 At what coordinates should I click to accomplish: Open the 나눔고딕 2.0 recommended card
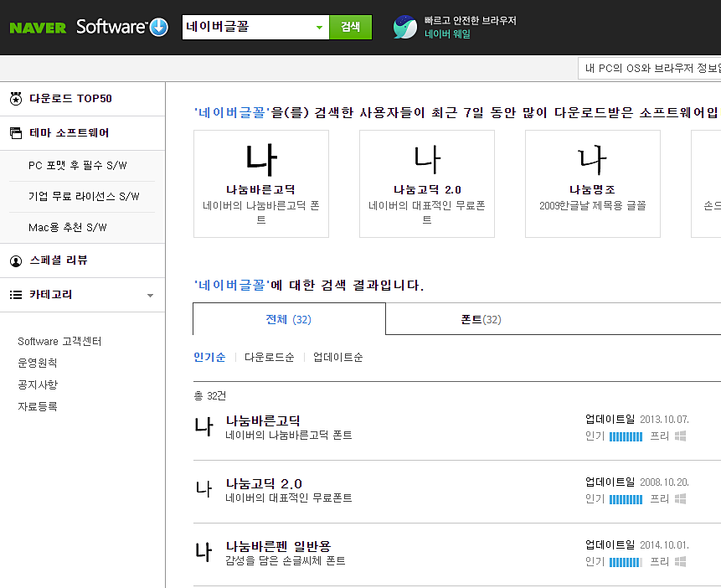[427, 183]
